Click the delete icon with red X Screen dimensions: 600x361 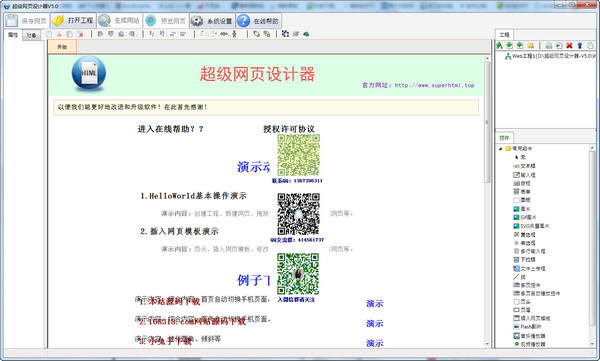pyautogui.click(x=80, y=34)
